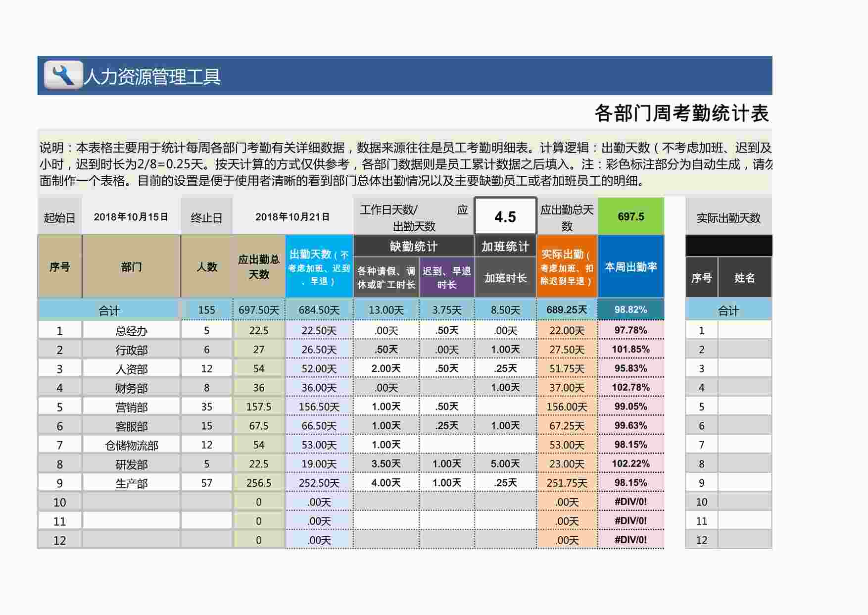Select 生产部 required days 256.5
Screen dimensions: 868x615
pos(259,483)
